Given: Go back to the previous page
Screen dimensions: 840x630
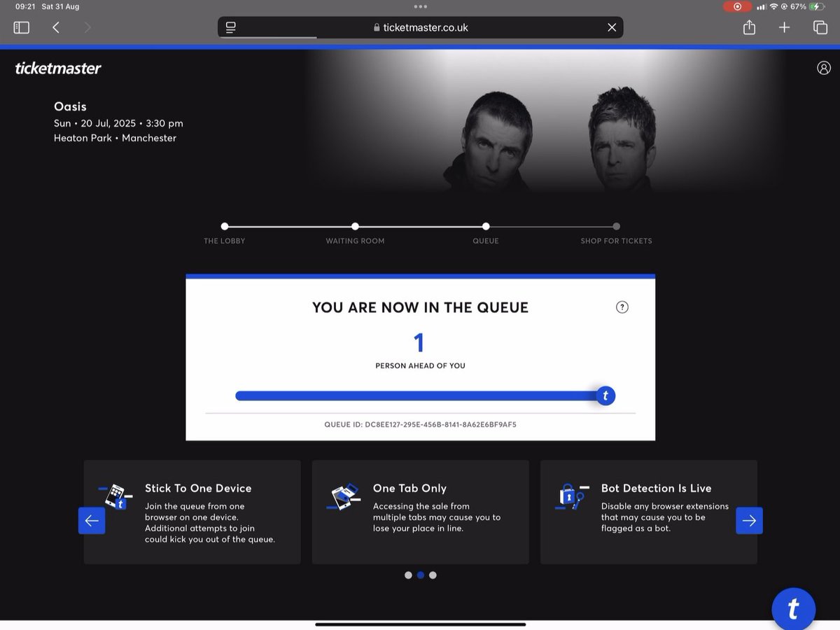Looking at the screenshot, I should click(56, 27).
